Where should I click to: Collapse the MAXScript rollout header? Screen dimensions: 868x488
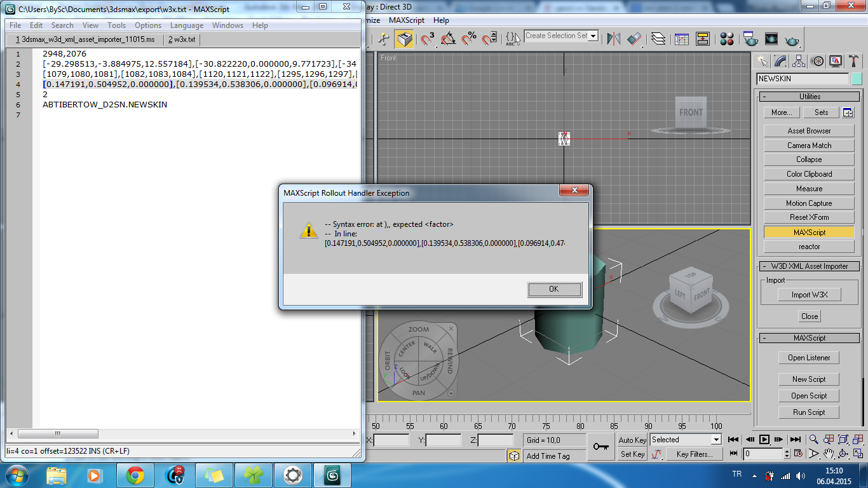click(810, 338)
